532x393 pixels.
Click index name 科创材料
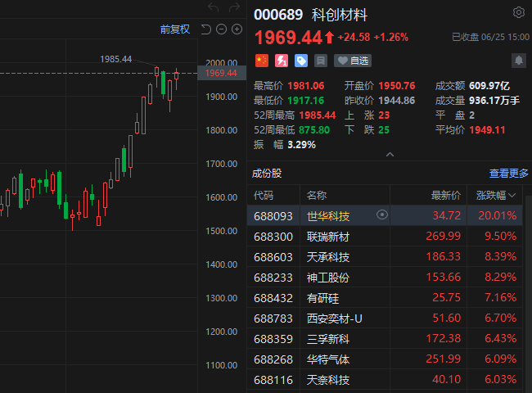click(x=340, y=15)
